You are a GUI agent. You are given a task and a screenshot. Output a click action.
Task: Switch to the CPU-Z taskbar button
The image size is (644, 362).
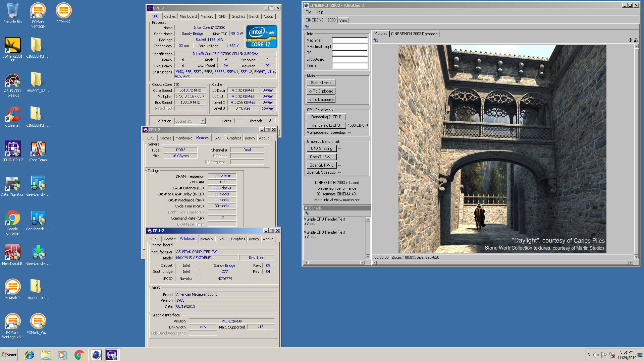[112, 355]
